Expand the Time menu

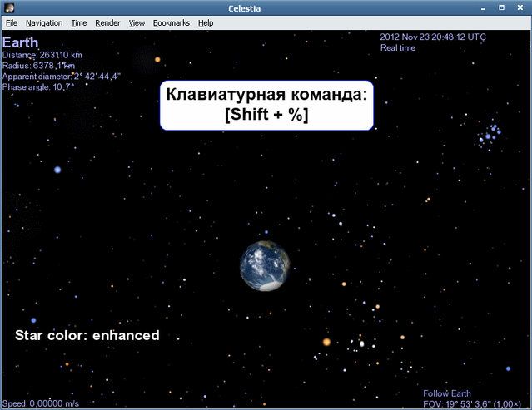click(78, 23)
